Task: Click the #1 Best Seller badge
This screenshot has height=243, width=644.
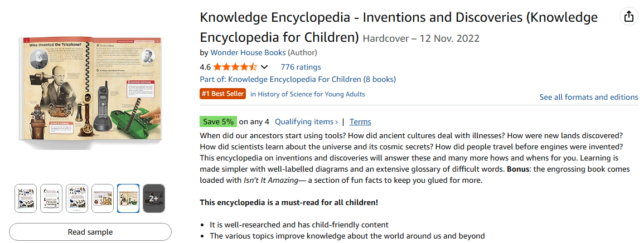Action: 223,94
